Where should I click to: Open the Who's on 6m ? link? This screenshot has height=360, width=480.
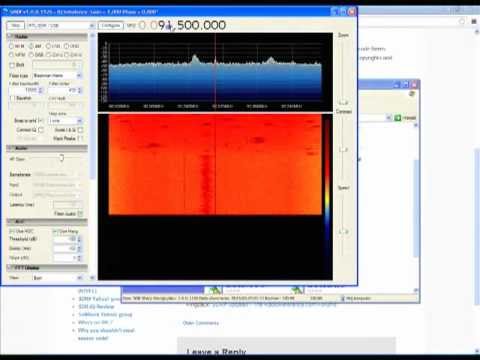pos(95,322)
